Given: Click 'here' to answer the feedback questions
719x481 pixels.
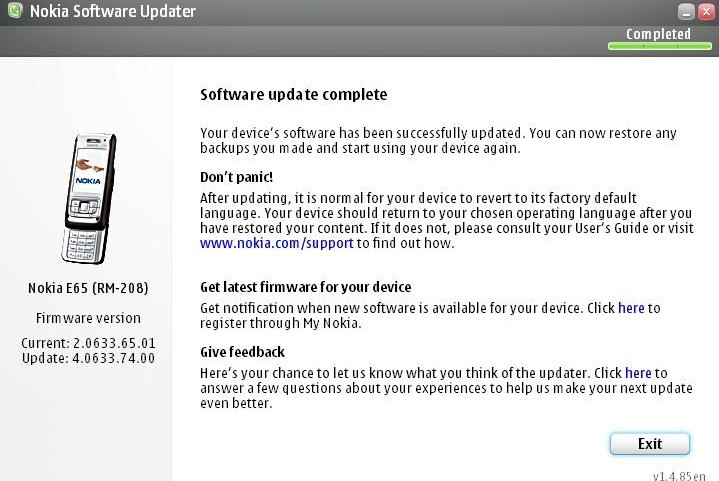Looking at the screenshot, I should (638, 373).
